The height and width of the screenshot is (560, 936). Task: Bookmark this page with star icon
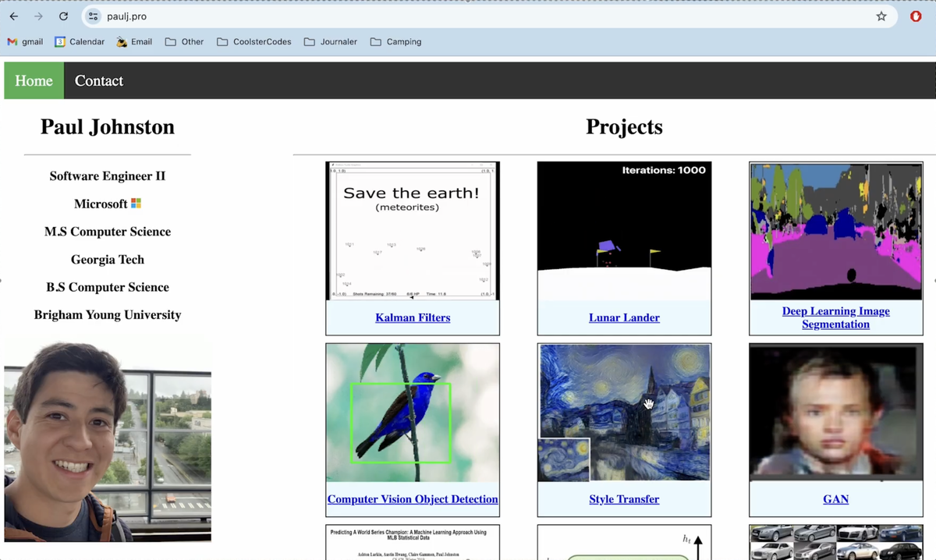point(881,16)
